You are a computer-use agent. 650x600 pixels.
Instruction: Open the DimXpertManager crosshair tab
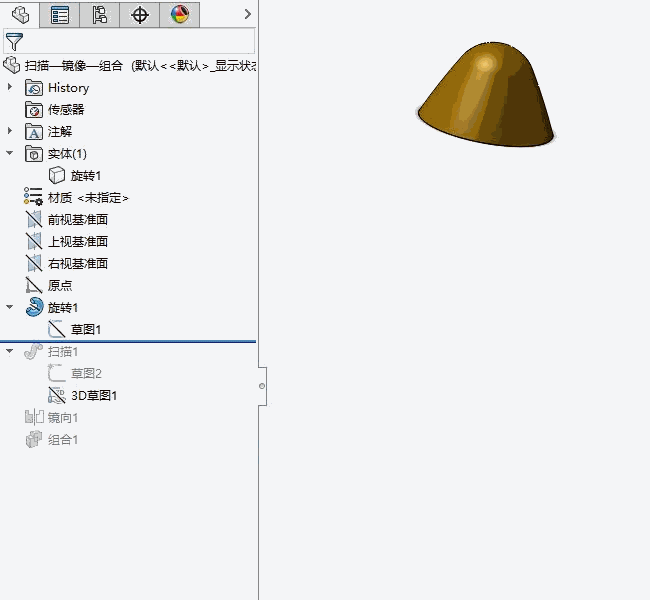pyautogui.click(x=140, y=15)
